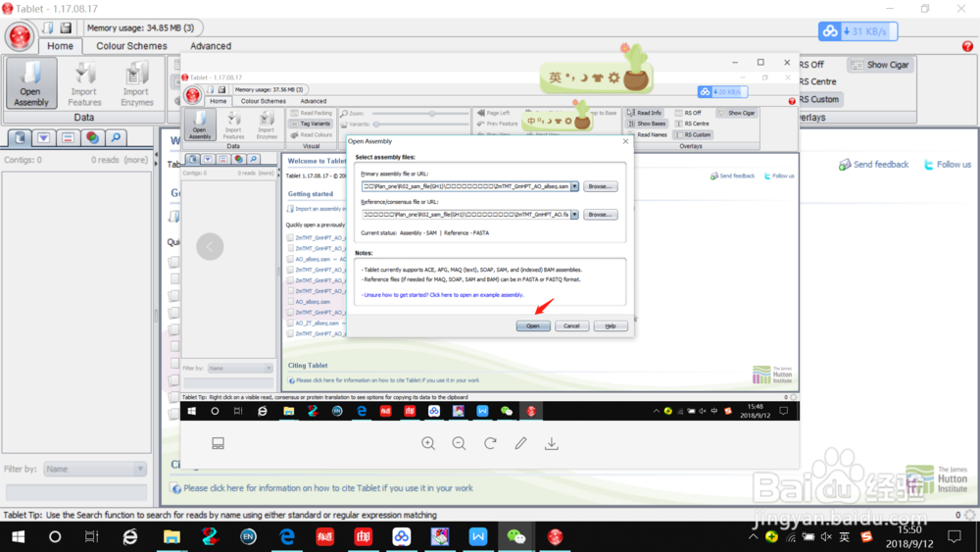Viewport: 980px width, 552px height.
Task: Click the (more) link beside 0 reads in main window
Action: [x=135, y=160]
